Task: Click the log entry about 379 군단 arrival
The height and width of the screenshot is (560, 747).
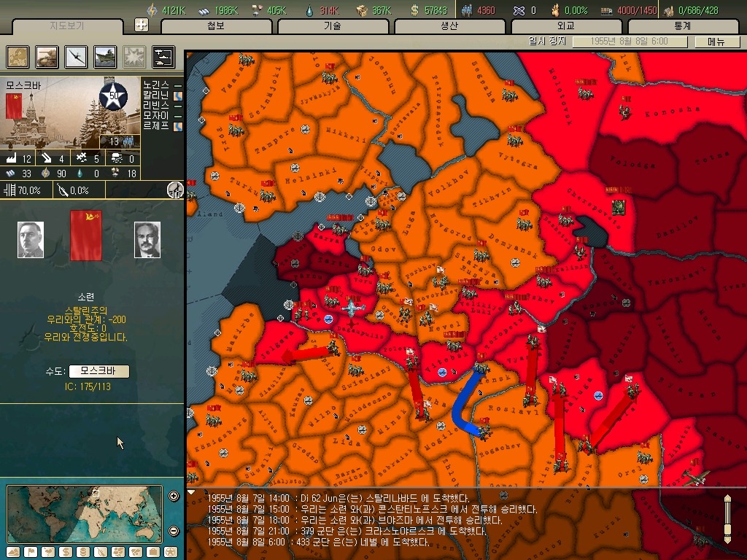Action: pos(347,531)
